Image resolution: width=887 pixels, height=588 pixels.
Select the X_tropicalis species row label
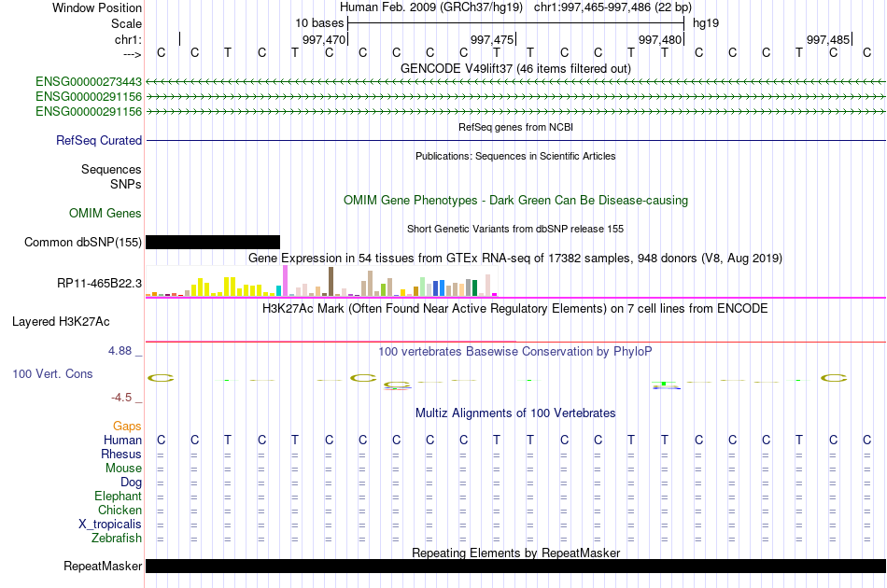click(110, 525)
